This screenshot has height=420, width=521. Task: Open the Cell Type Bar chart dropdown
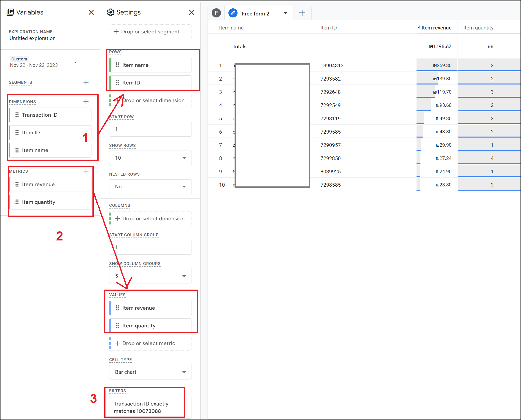pyautogui.click(x=150, y=372)
